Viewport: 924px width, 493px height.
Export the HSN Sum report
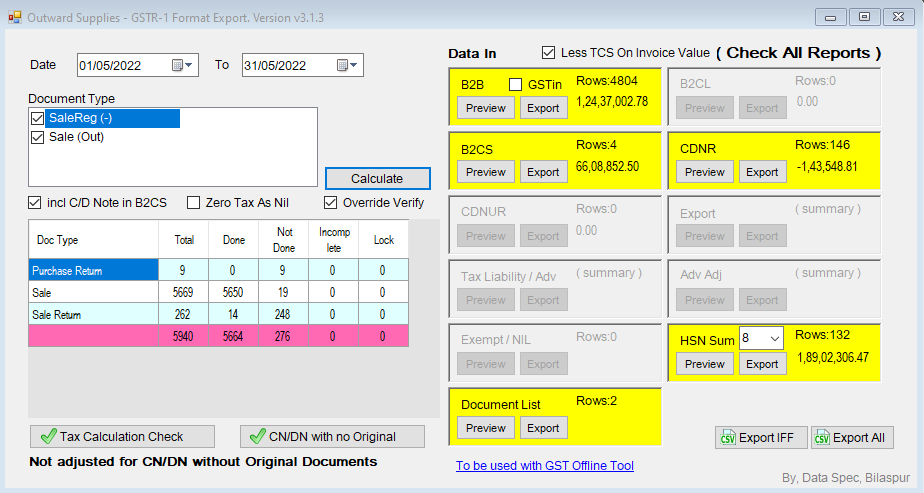click(762, 364)
